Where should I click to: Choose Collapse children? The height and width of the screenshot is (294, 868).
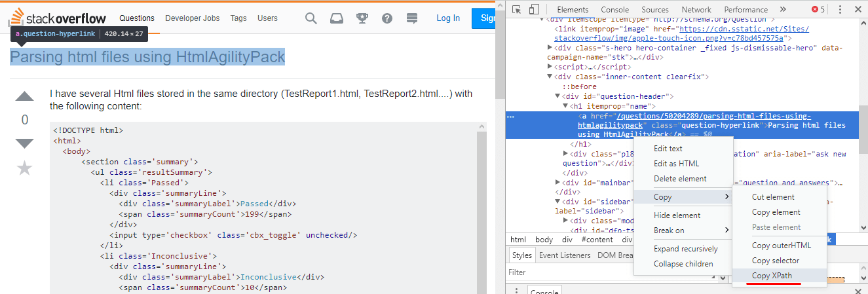[x=683, y=264]
